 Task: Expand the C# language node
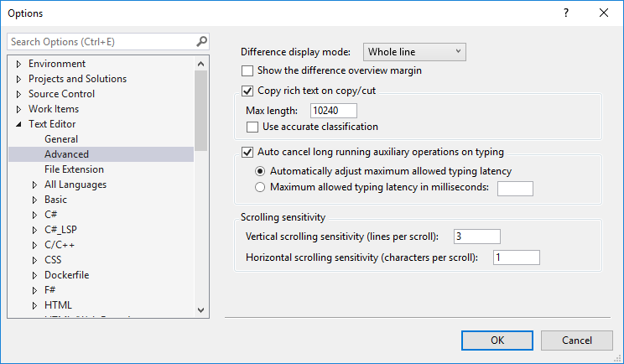(34, 215)
